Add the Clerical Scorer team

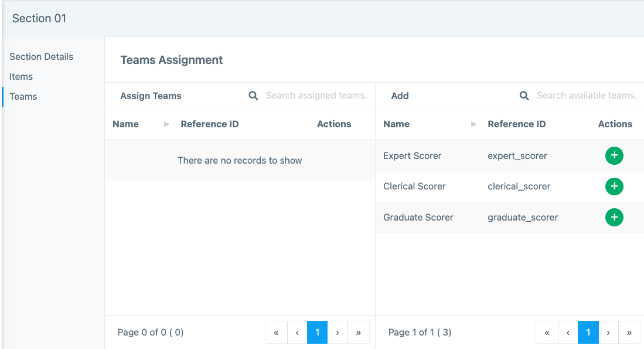(x=614, y=187)
